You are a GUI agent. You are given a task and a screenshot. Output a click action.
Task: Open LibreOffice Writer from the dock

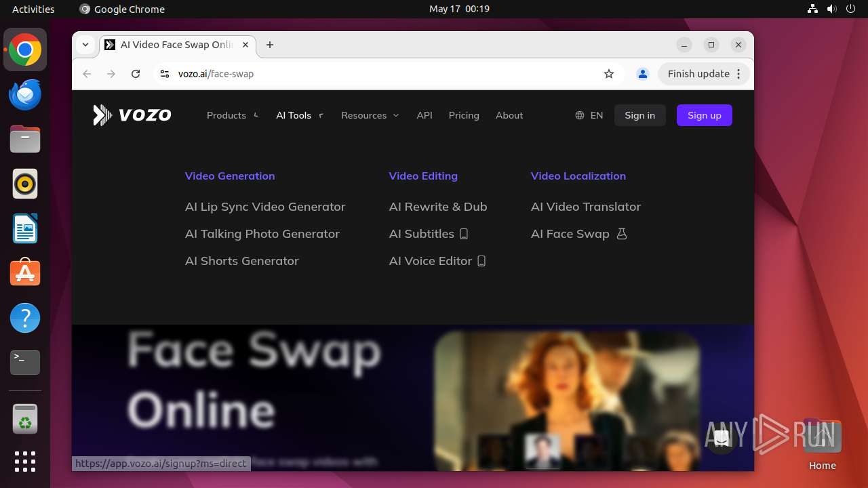point(25,228)
